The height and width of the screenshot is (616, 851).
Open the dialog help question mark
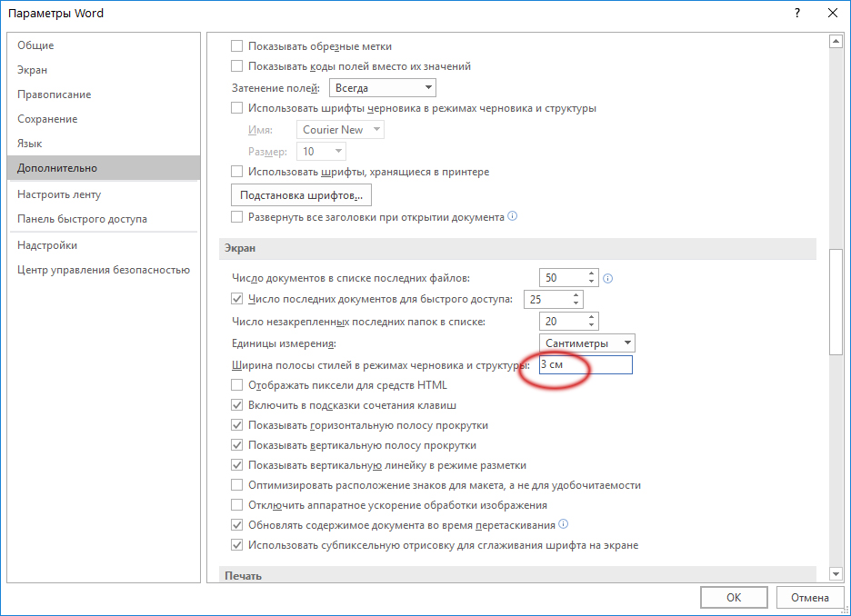pos(797,13)
